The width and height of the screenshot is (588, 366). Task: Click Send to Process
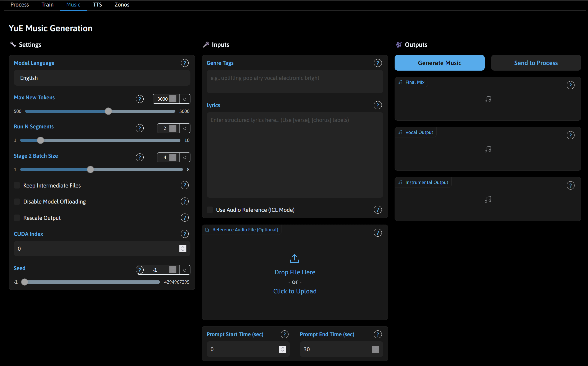tap(536, 63)
